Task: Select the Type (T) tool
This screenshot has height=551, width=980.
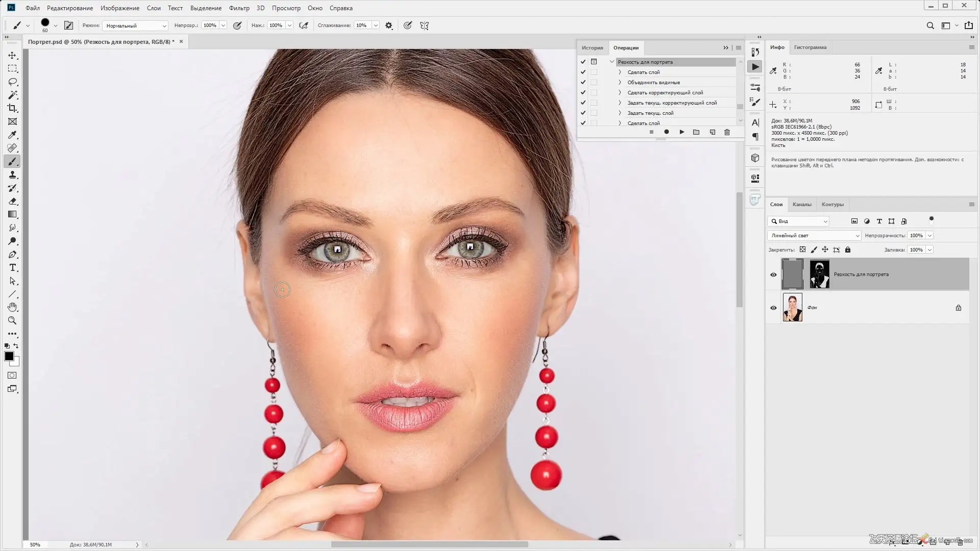Action: 13,268
